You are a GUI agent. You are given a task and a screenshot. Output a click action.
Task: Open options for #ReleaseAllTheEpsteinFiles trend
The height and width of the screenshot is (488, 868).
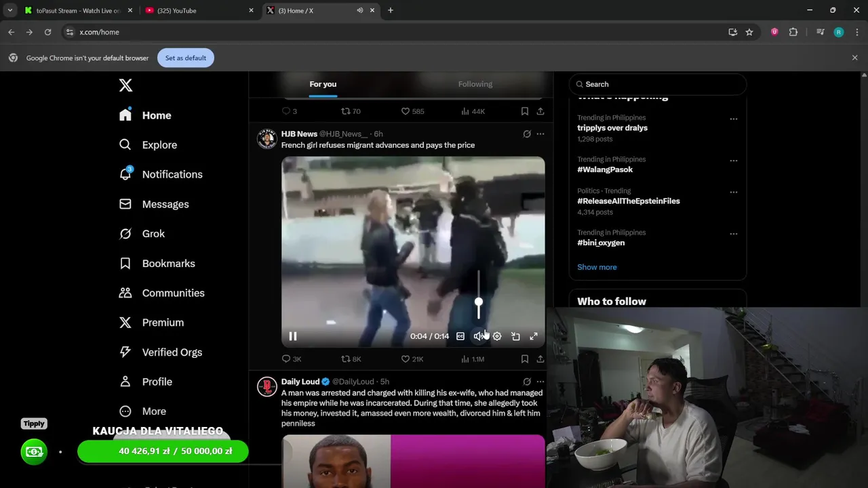click(x=733, y=192)
